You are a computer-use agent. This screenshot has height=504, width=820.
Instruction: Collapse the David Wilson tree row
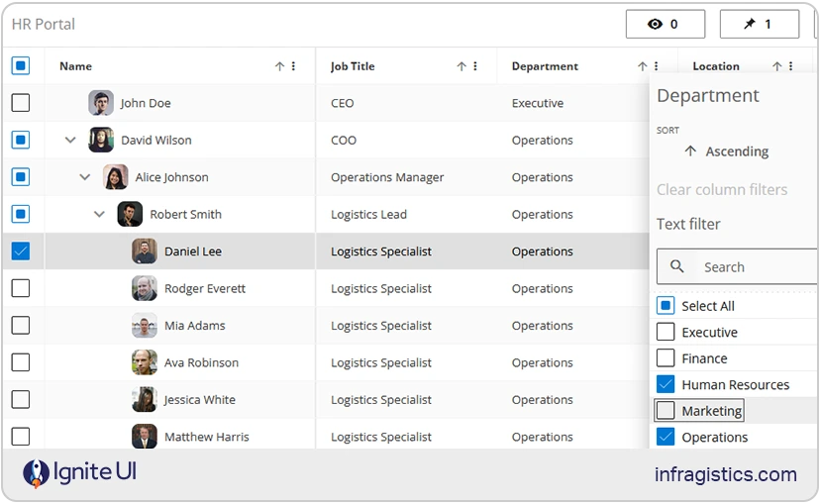pos(70,141)
